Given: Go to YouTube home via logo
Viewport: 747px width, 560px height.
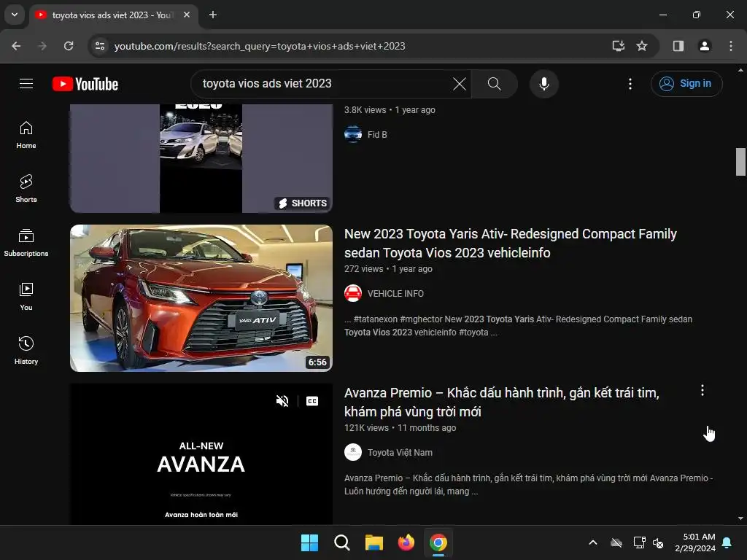Looking at the screenshot, I should [85, 84].
